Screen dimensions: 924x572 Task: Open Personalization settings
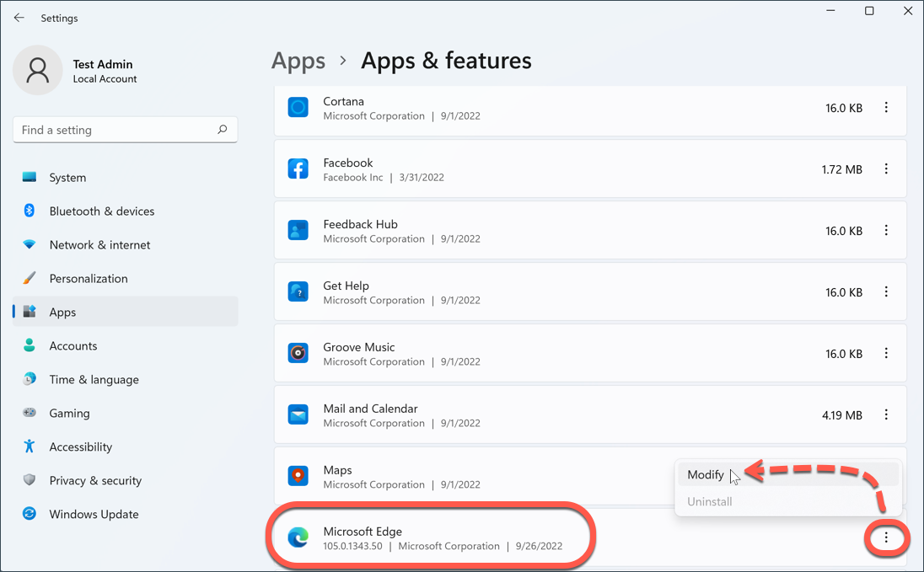pyautogui.click(x=125, y=278)
